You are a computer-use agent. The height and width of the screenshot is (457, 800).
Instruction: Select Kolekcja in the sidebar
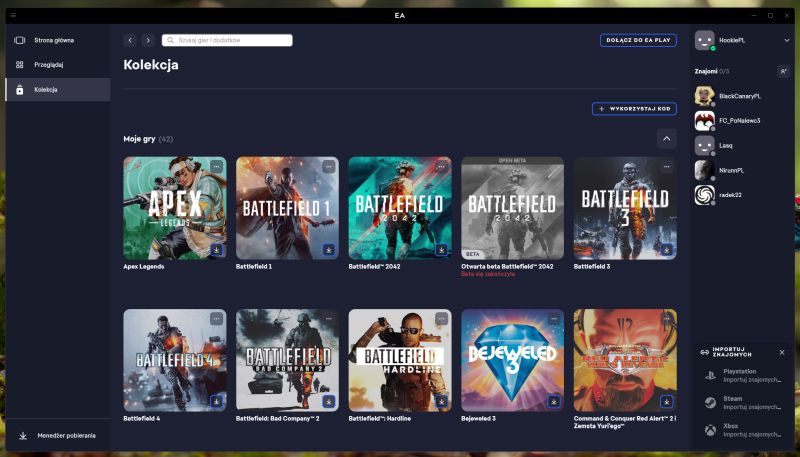(x=58, y=89)
